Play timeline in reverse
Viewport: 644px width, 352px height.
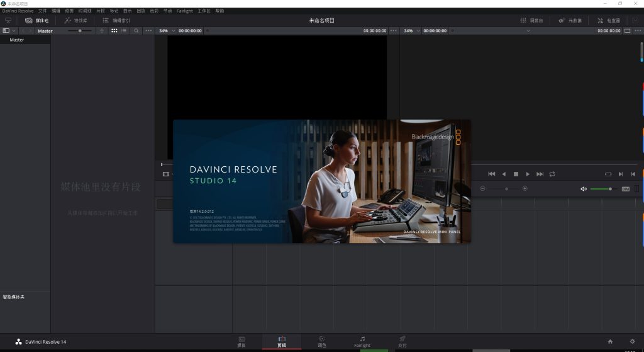click(x=504, y=174)
